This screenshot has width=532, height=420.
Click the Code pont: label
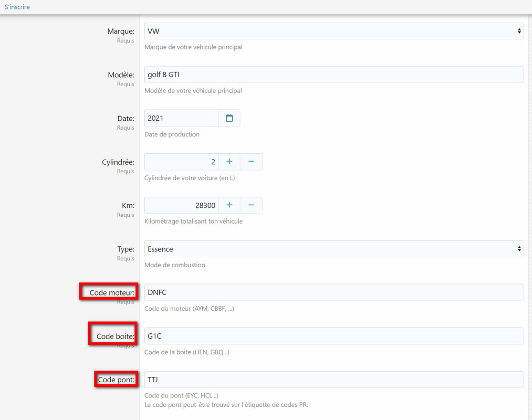point(116,380)
